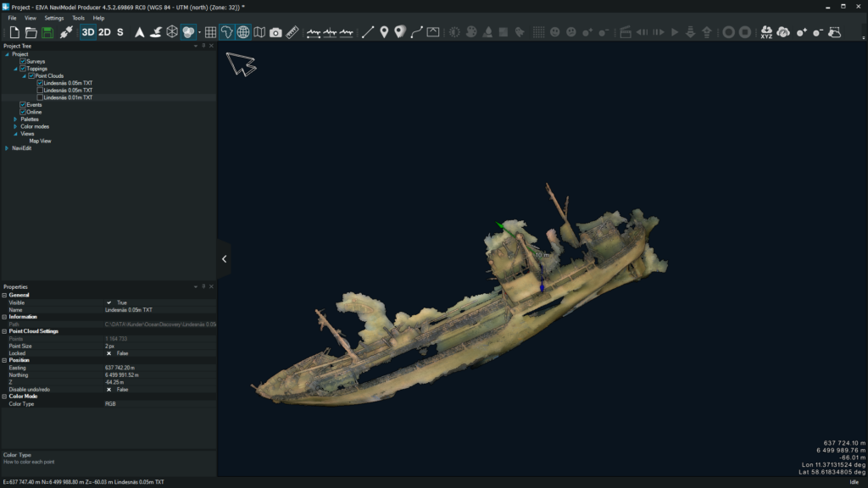
Task: Select Map View under Views
Action: tap(40, 139)
